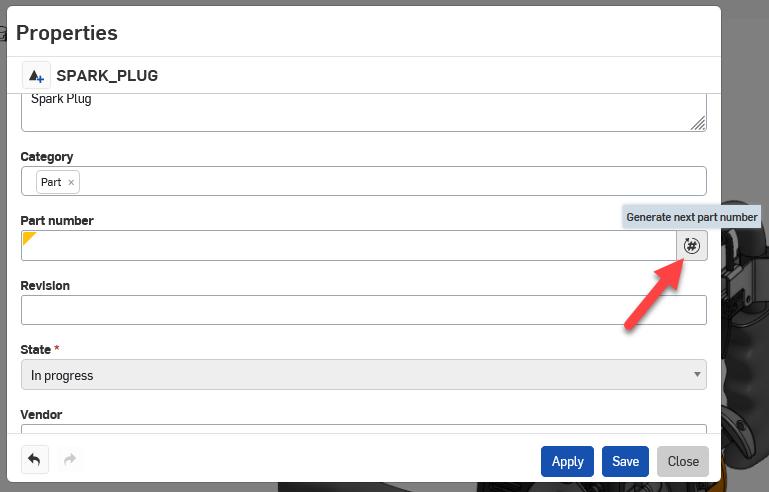This screenshot has width=769, height=492.
Task: Click the empty area of the Category field
Action: (390, 182)
